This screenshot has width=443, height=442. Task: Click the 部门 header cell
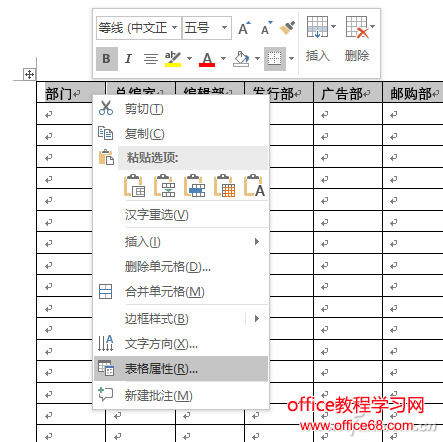pos(71,92)
